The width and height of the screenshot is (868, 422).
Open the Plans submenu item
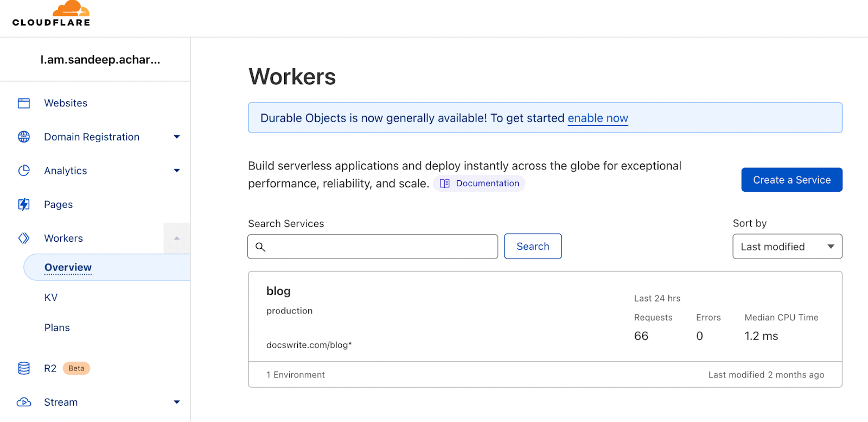pos(57,327)
